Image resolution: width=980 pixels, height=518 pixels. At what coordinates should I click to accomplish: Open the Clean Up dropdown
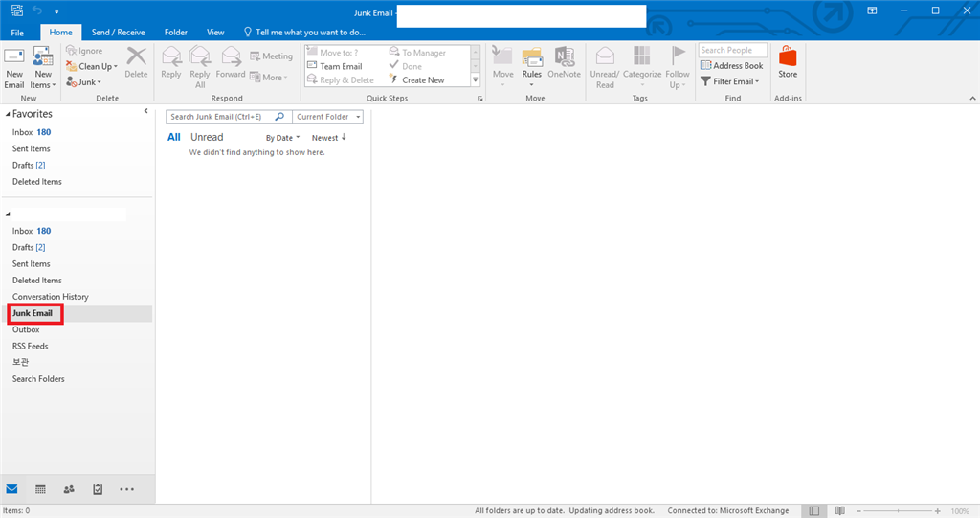pyautogui.click(x=92, y=66)
